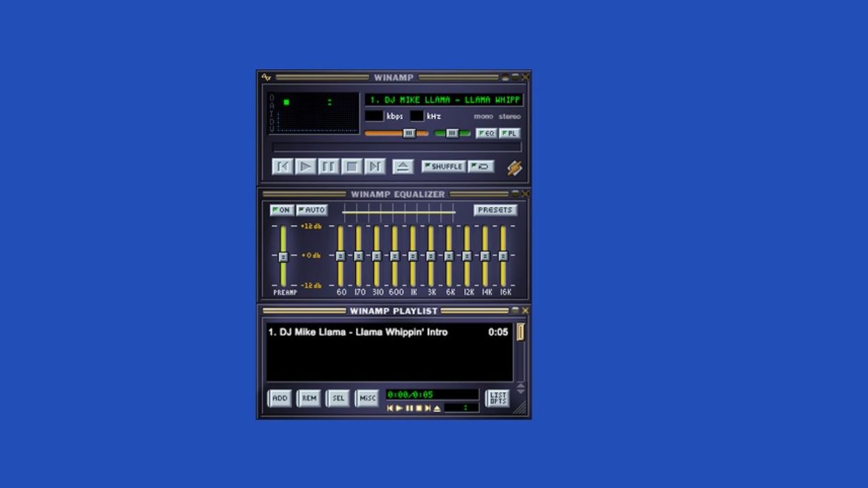Screen dimensions: 868x488
Task: Toggle the equalizer ON button
Action: coord(282,210)
